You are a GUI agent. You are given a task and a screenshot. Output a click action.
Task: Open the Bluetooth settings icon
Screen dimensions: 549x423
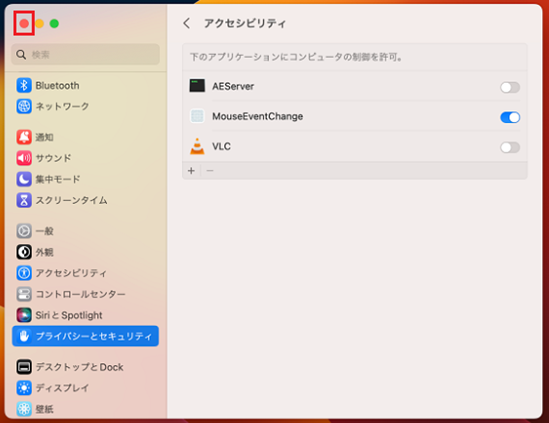(x=24, y=85)
